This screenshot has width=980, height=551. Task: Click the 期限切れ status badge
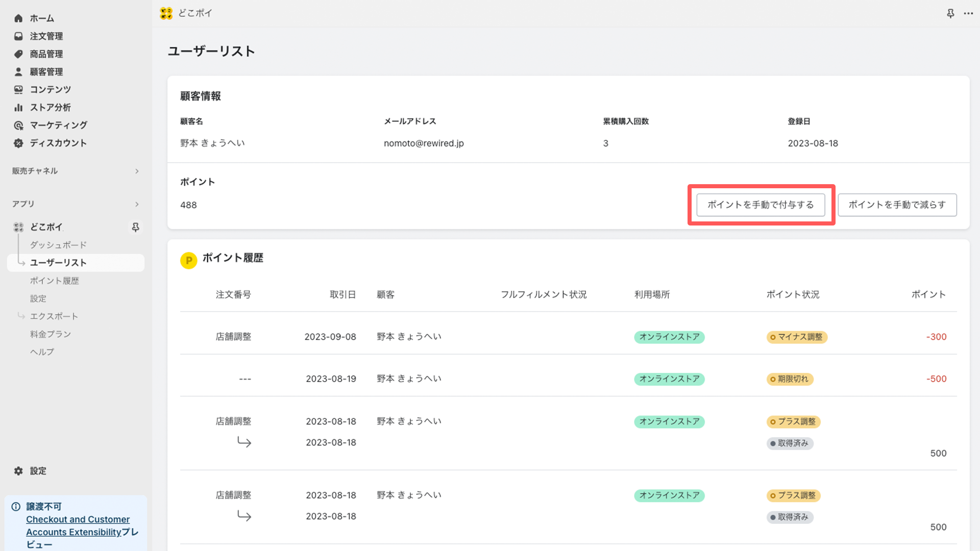tap(790, 379)
